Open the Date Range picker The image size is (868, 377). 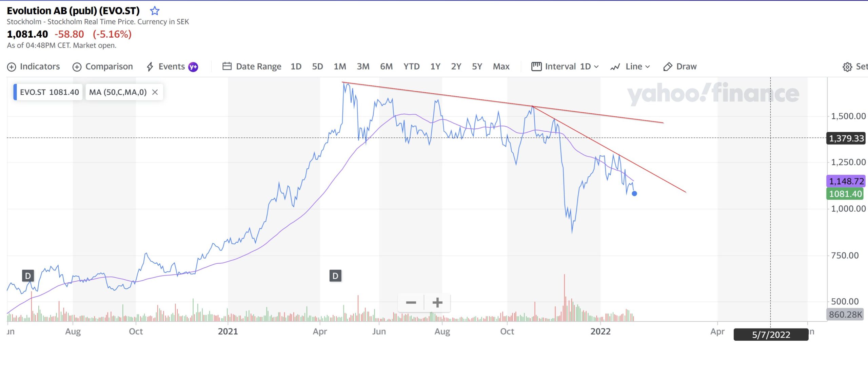[x=252, y=67]
